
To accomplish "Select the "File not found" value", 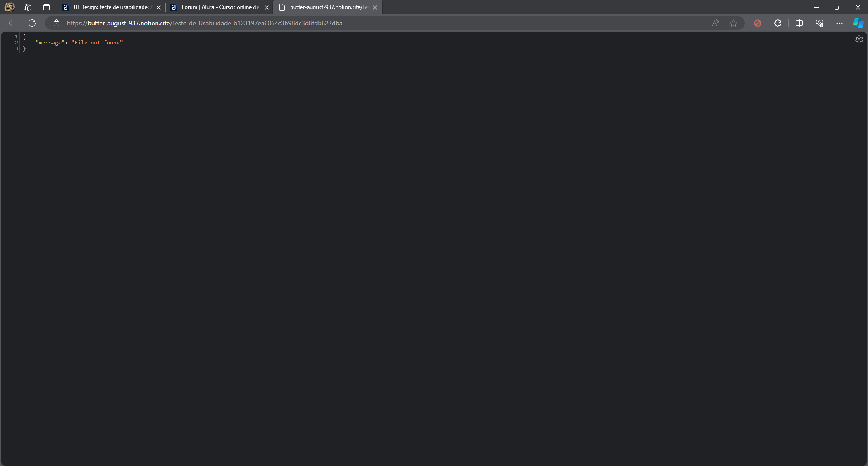I will pos(97,43).
